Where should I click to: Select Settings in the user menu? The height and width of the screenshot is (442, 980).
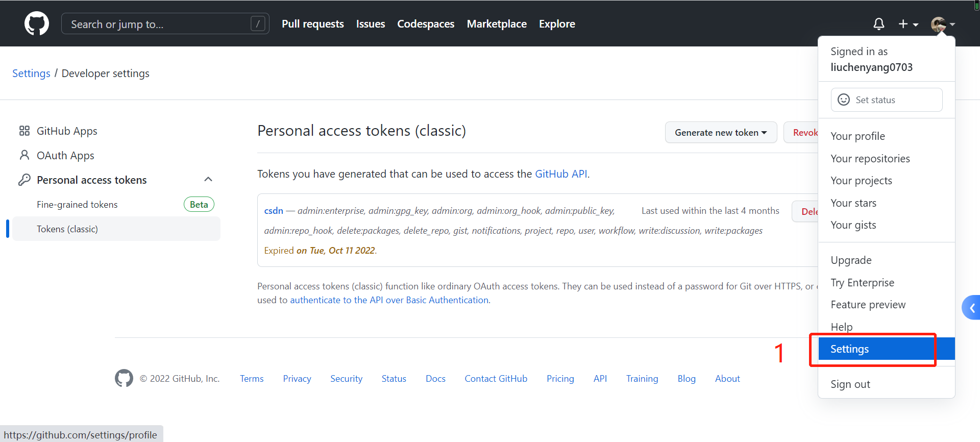point(849,349)
